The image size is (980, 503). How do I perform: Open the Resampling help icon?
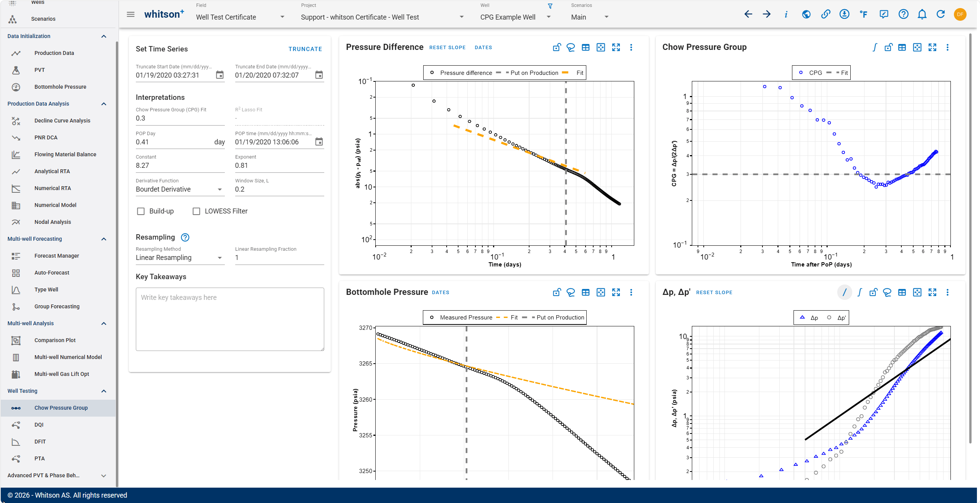pos(185,237)
